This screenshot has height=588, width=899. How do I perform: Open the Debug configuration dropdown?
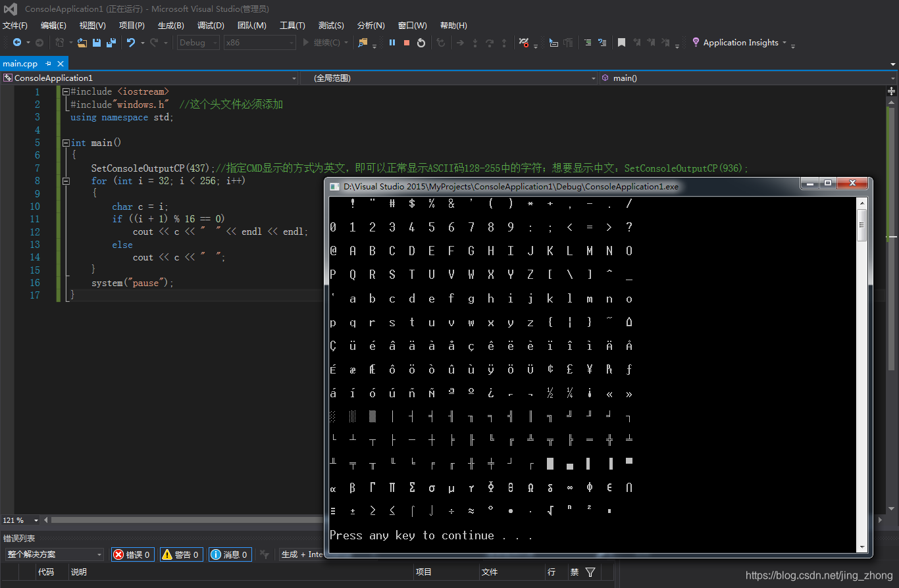(x=199, y=43)
